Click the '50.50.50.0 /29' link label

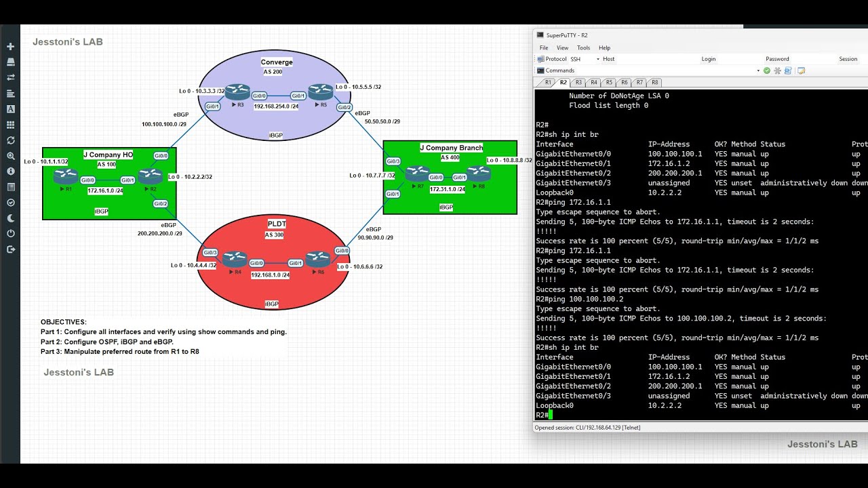click(x=382, y=121)
